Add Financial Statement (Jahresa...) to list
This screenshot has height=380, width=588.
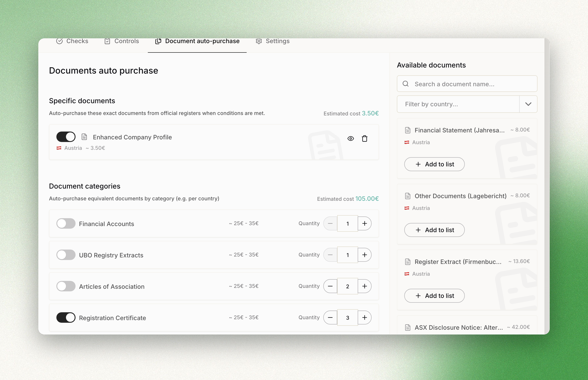pos(434,164)
